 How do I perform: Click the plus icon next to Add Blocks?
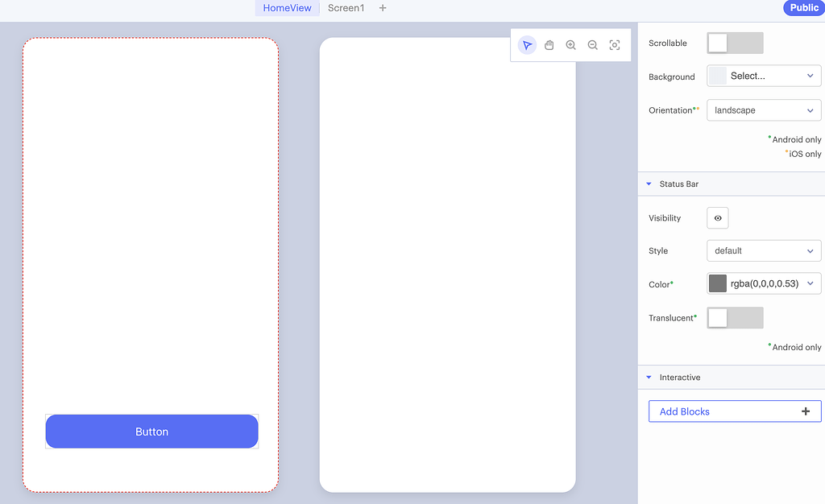click(x=805, y=411)
